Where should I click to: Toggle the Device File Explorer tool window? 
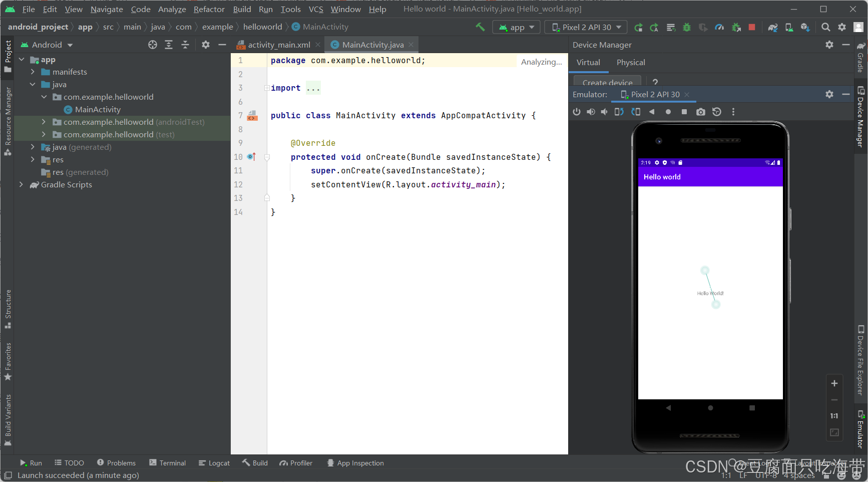tap(860, 360)
